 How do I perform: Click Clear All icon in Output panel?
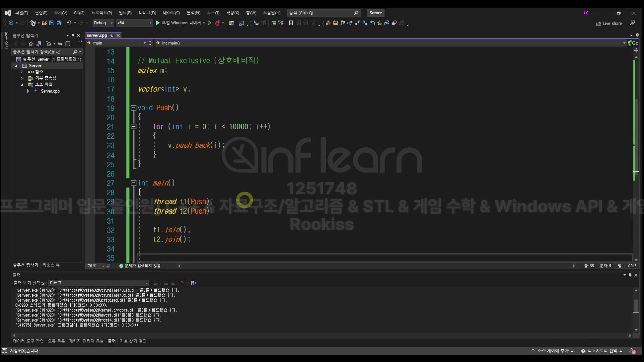tap(183, 283)
